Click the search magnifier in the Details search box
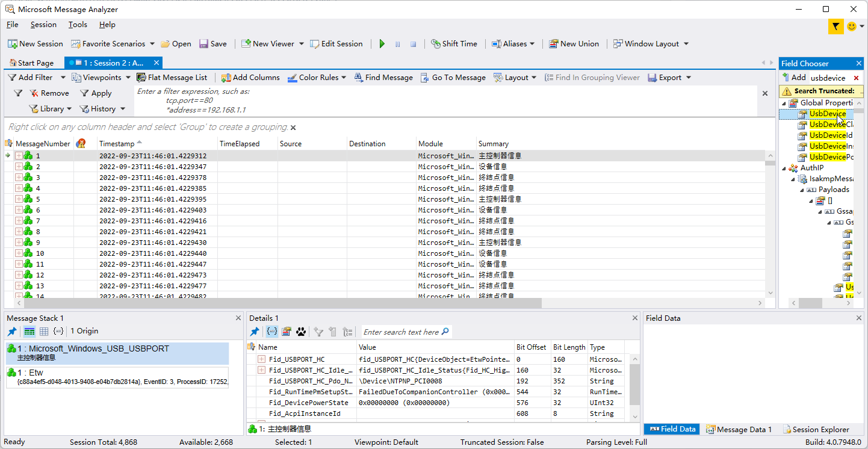Screen dimensions: 868x449 pyautogui.click(x=445, y=332)
